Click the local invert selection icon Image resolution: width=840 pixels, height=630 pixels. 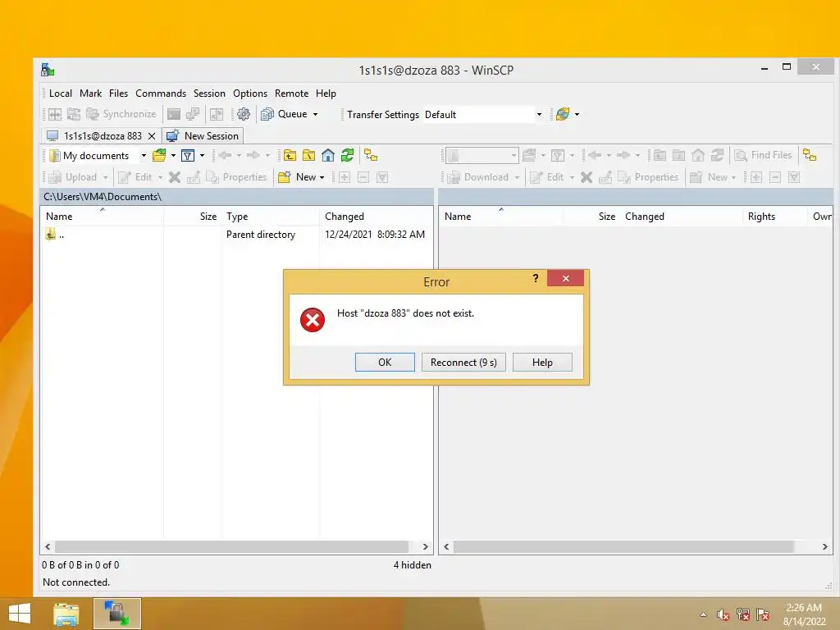(382, 177)
